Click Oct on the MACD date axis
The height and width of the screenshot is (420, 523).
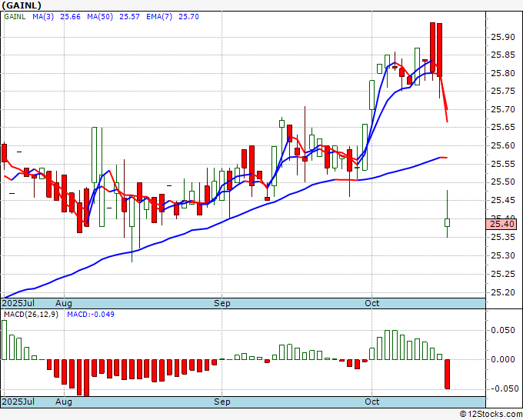coord(372,402)
